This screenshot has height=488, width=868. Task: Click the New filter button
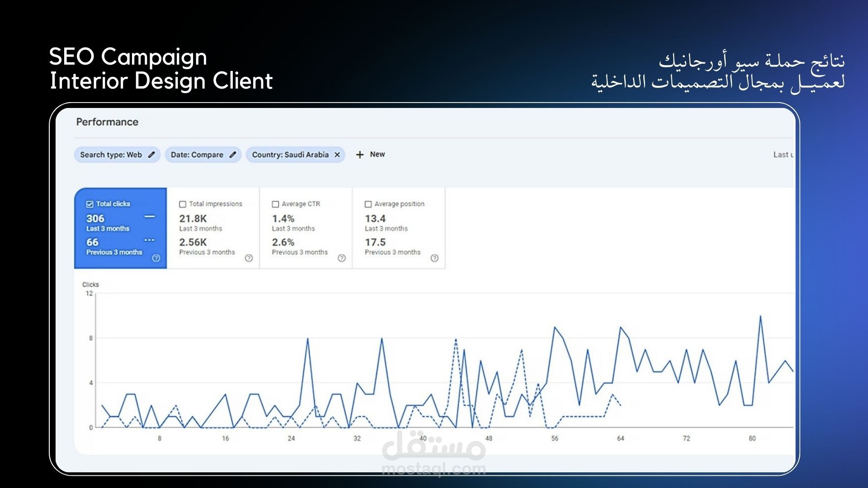377,155
